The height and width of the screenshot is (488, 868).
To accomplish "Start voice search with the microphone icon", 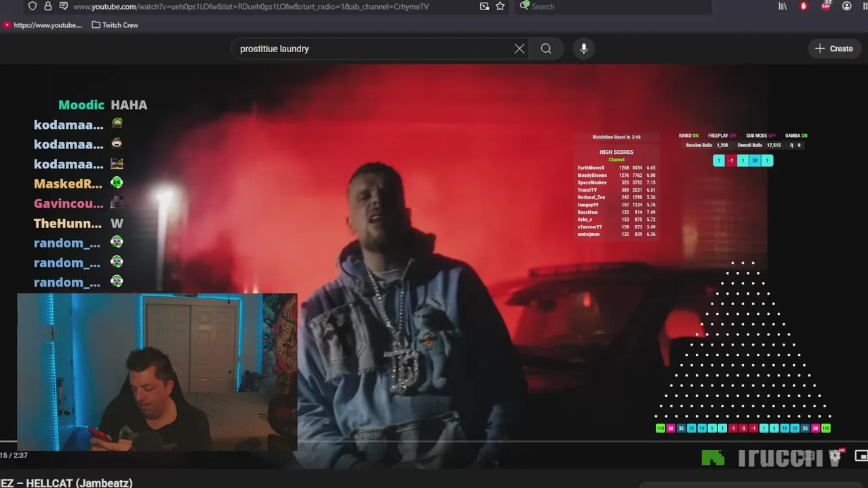I will pyautogui.click(x=584, y=49).
